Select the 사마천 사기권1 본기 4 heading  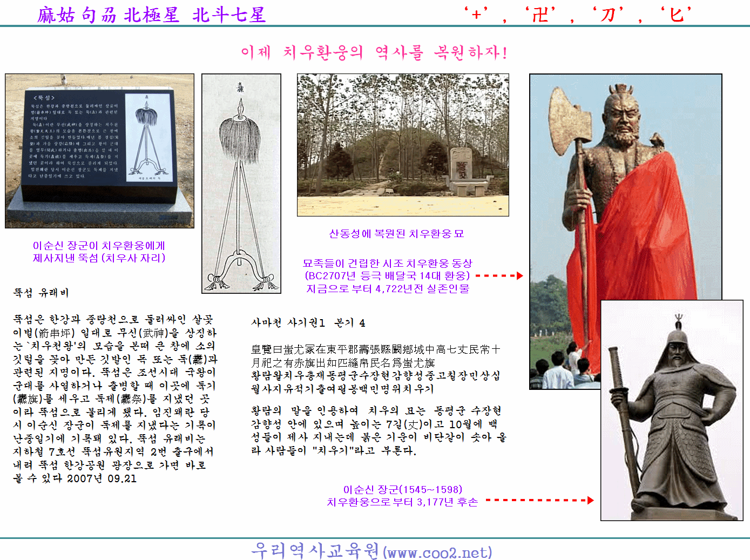coord(308,322)
